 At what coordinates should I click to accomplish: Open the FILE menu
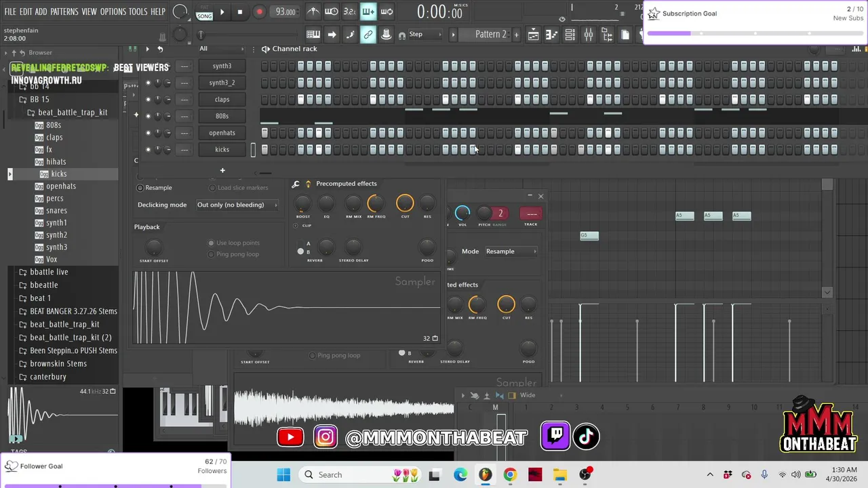tap(10, 12)
